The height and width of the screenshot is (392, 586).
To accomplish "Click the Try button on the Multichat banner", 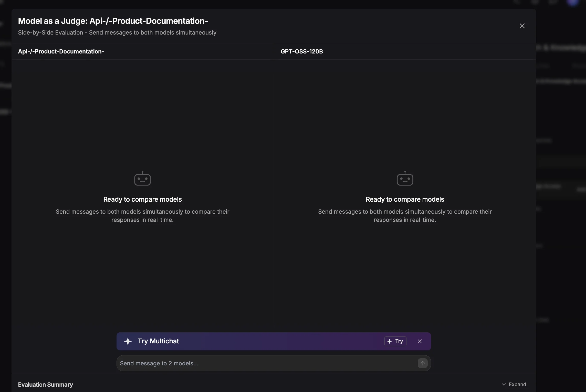I will point(395,341).
